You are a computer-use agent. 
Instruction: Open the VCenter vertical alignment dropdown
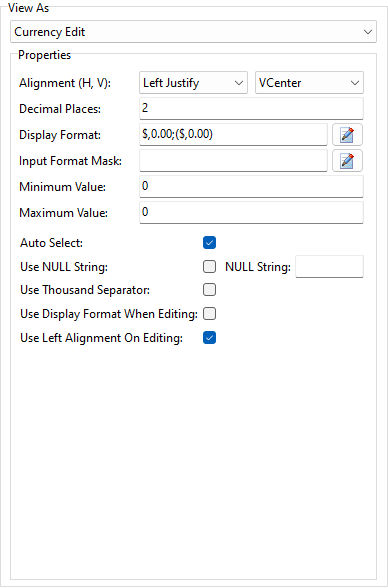click(x=309, y=82)
